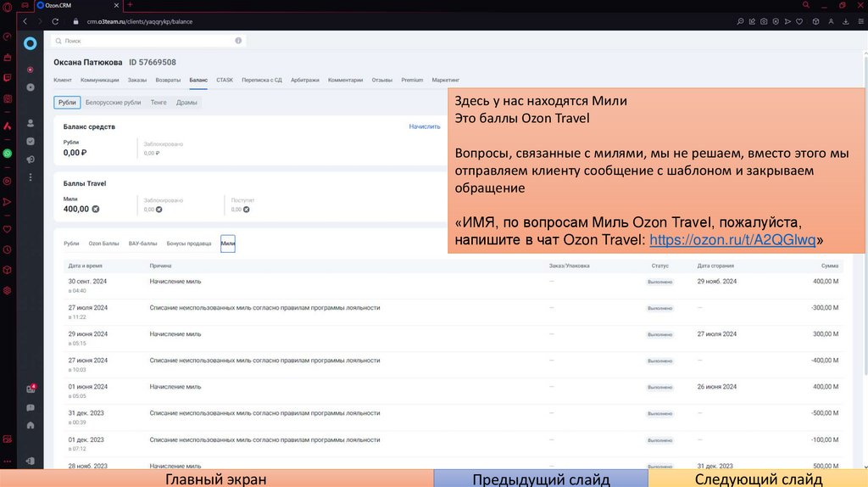The height and width of the screenshot is (487, 868).
Task: Click the Начислить link
Action: click(x=425, y=126)
